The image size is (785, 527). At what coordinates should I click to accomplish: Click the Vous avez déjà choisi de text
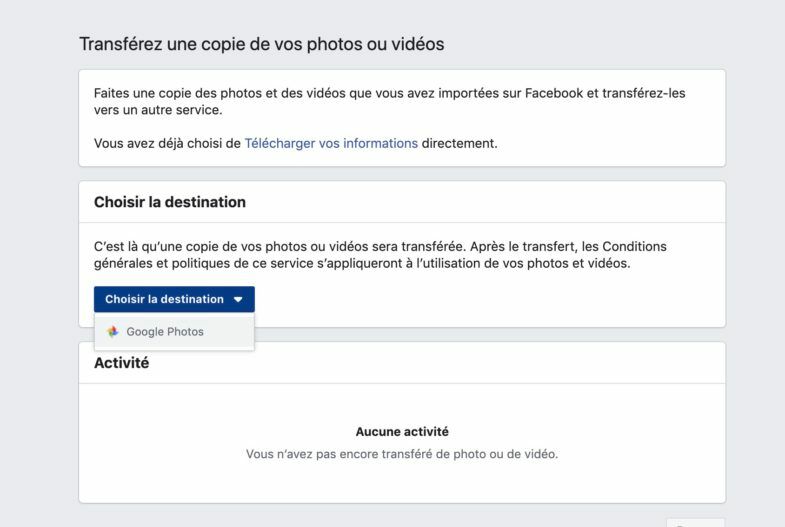[x=167, y=144]
